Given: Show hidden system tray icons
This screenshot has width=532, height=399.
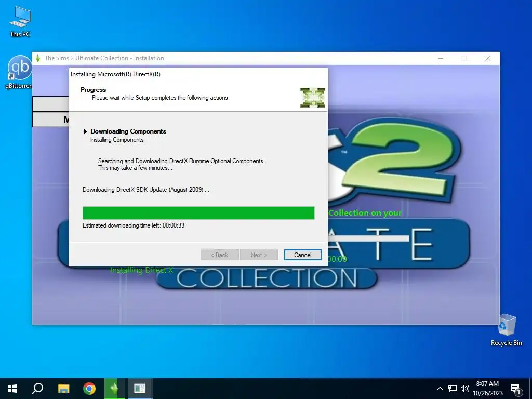Looking at the screenshot, I should point(440,389).
